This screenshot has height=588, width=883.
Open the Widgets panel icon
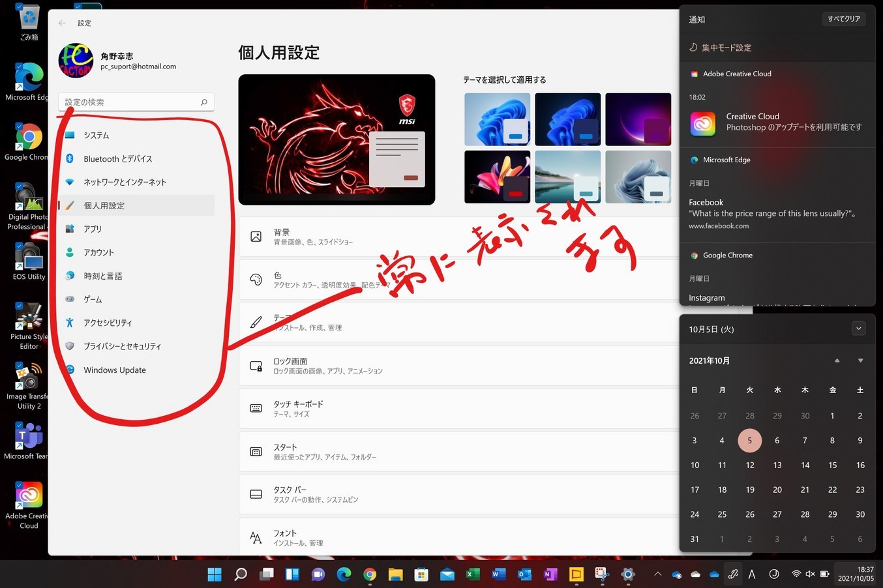pos(292,574)
